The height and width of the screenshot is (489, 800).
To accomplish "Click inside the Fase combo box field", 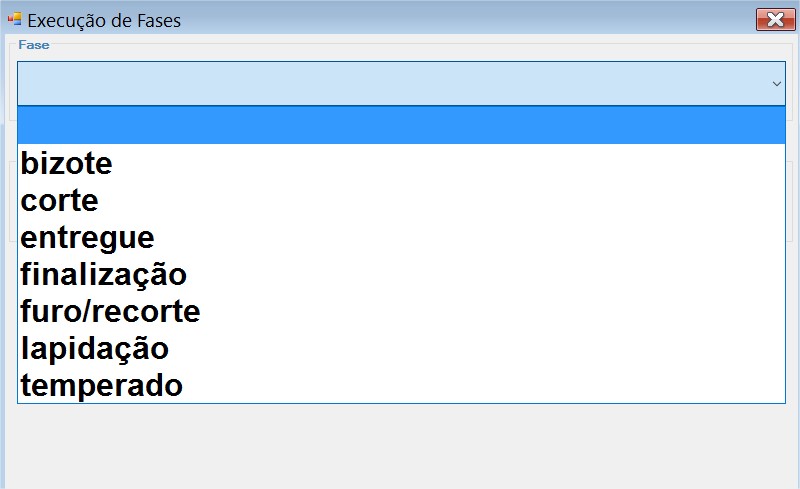I will pyautogui.click(x=402, y=84).
